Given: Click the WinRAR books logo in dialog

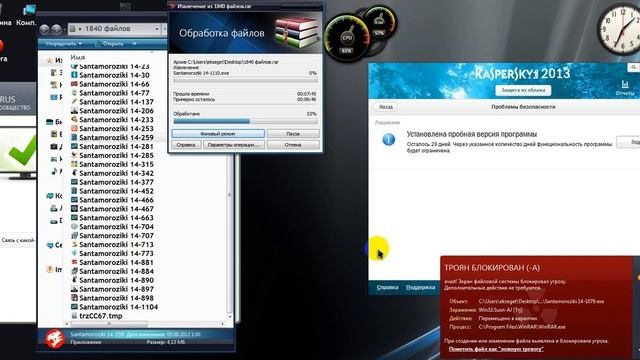Looking at the screenshot, I should click(x=296, y=33).
